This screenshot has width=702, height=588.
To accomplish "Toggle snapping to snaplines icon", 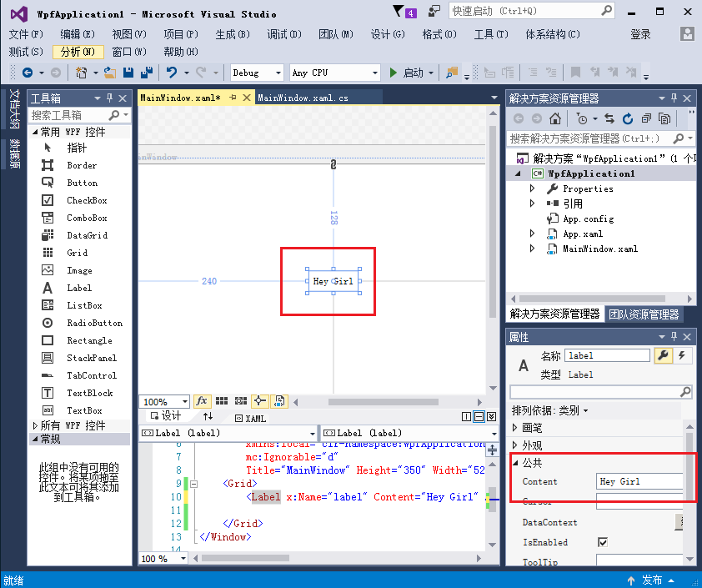I will pyautogui.click(x=260, y=401).
